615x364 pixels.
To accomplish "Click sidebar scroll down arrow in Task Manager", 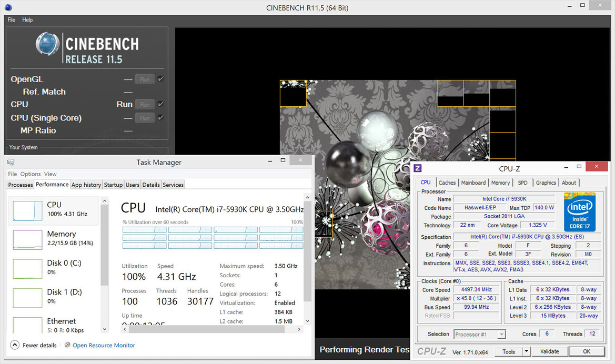I will click(x=104, y=329).
